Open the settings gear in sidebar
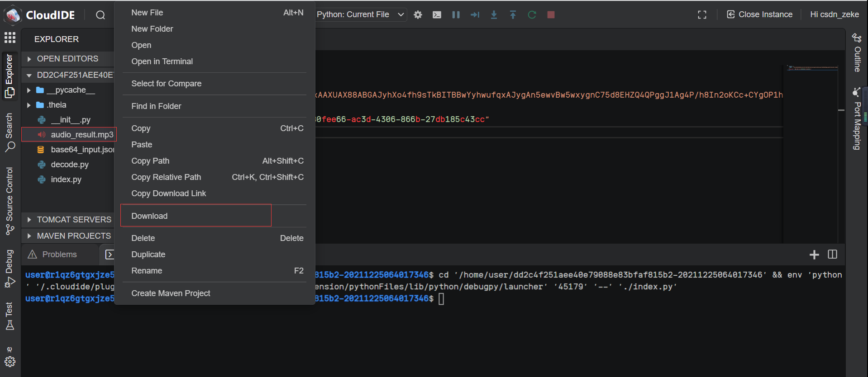Viewport: 868px width, 377px height. [10, 362]
